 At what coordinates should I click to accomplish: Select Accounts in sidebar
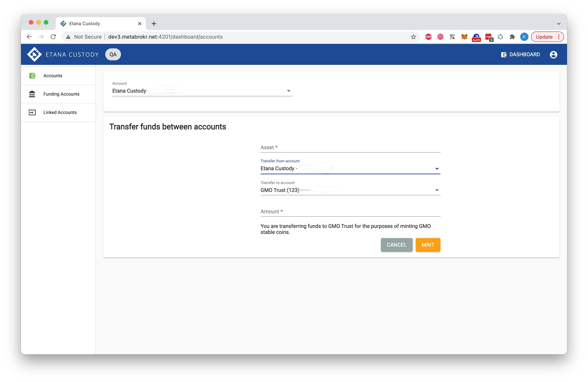pos(58,76)
